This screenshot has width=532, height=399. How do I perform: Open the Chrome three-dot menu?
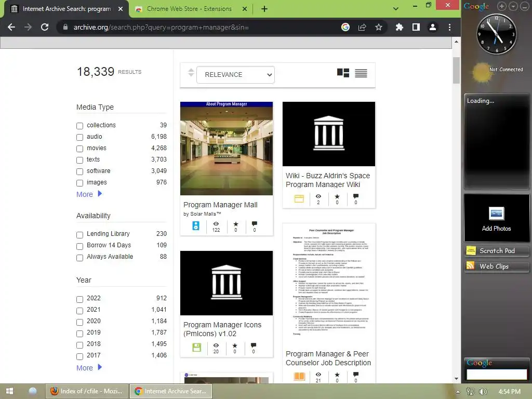(449, 27)
